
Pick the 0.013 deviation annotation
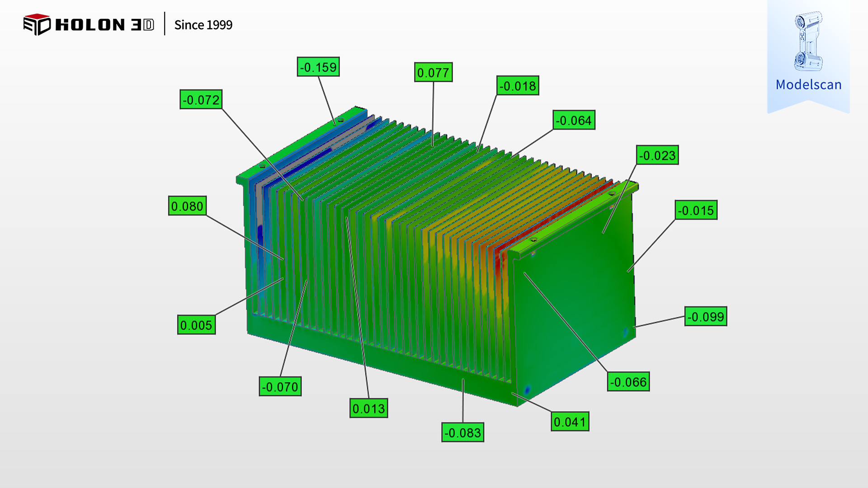click(x=368, y=409)
